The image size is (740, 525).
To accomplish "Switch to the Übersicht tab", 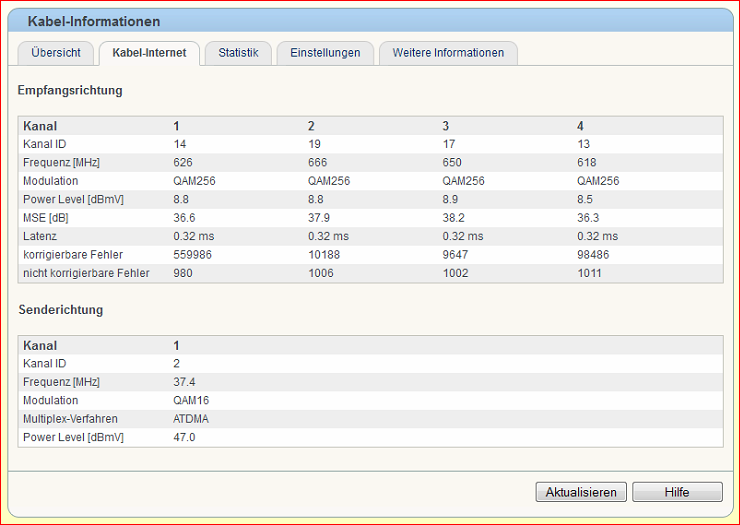I will pos(56,53).
